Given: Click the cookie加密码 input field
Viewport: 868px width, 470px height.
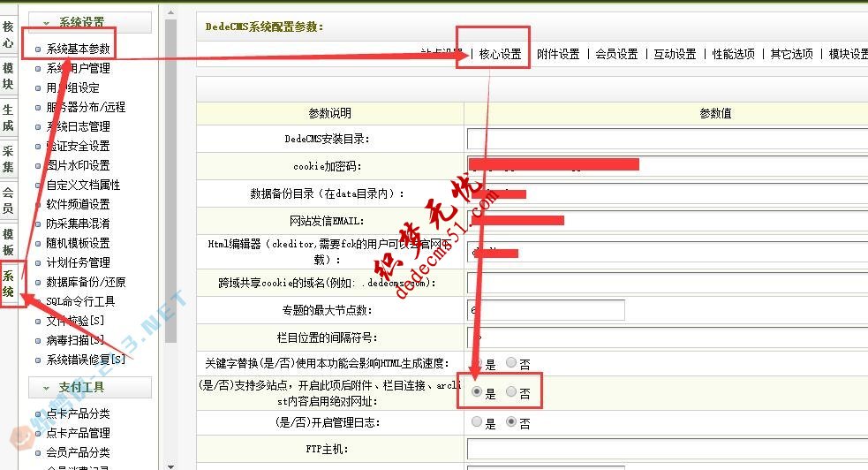Looking at the screenshot, I should (x=668, y=166).
